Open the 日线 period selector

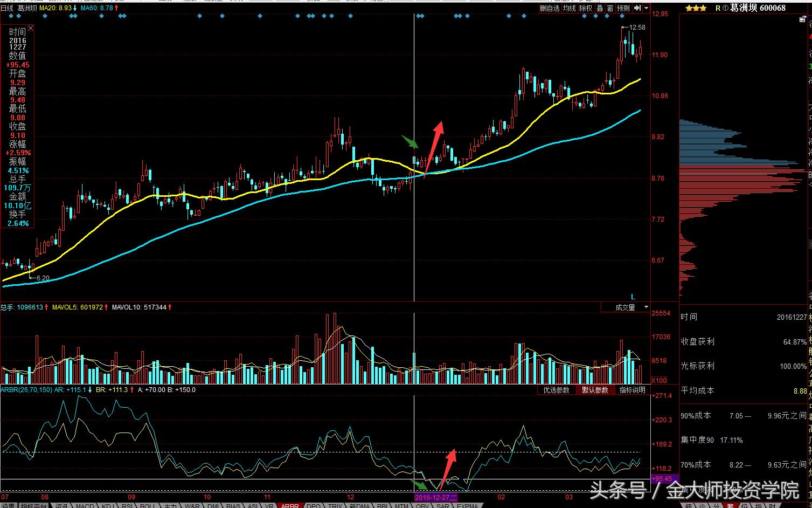[7, 8]
